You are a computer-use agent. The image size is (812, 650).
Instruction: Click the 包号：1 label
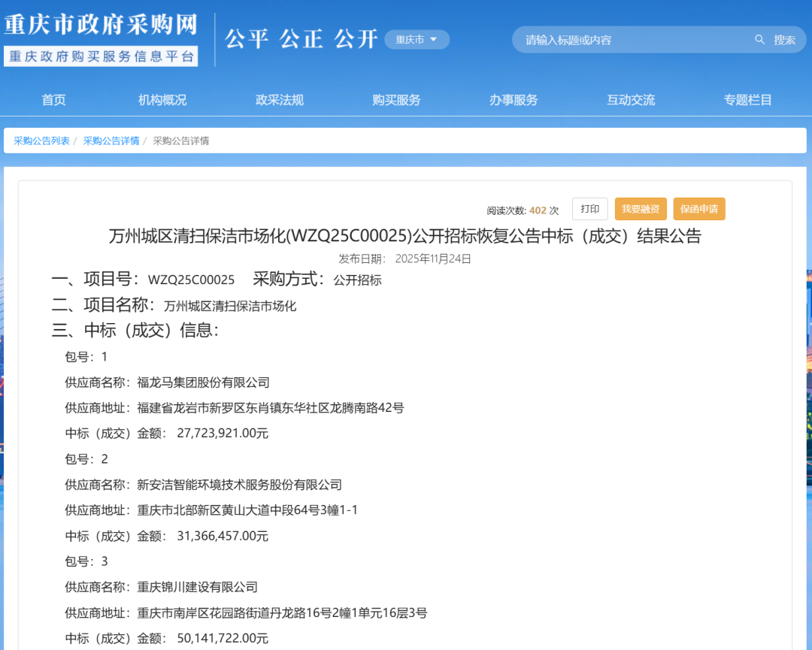pos(86,357)
